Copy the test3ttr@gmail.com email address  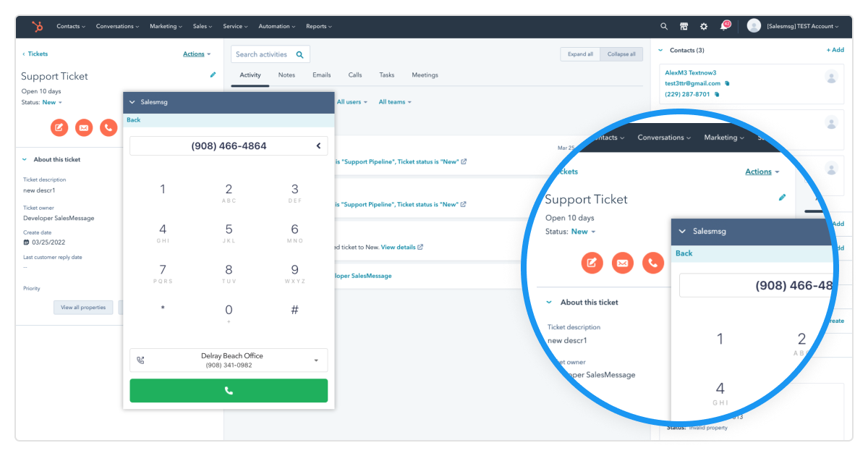[727, 83]
